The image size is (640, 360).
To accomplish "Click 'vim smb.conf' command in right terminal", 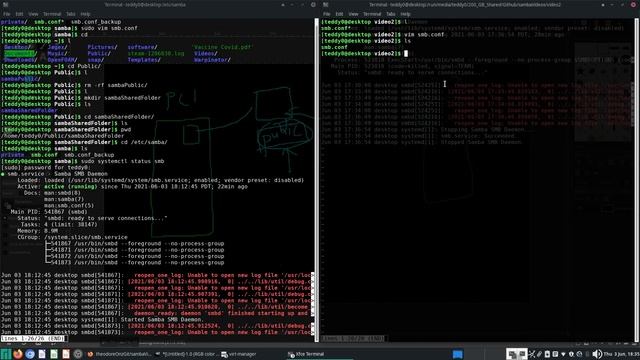I will 424,35.
